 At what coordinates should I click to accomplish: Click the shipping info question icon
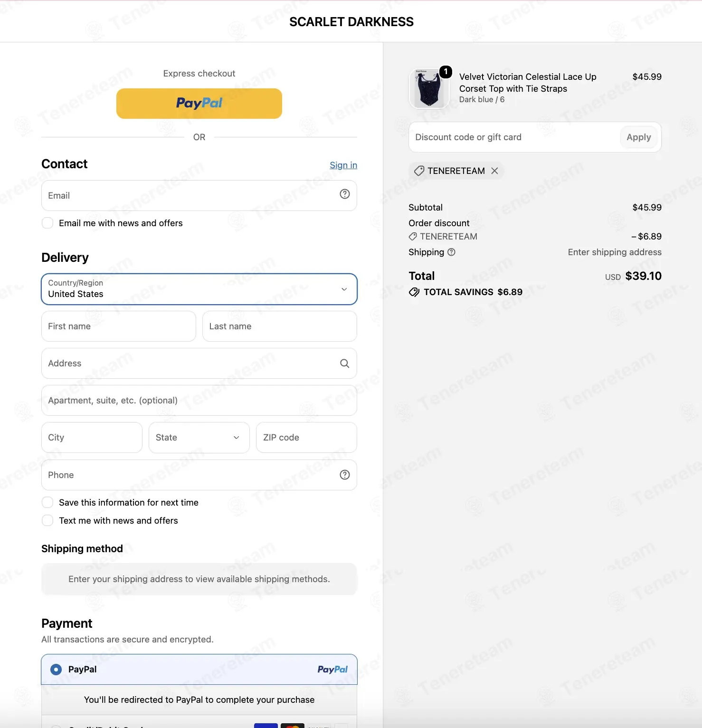(452, 252)
